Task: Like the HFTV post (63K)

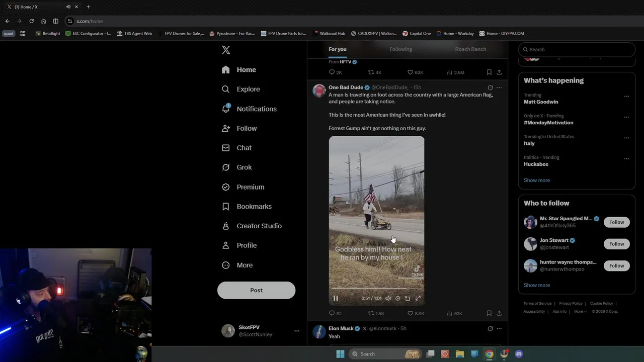Action: click(415, 72)
